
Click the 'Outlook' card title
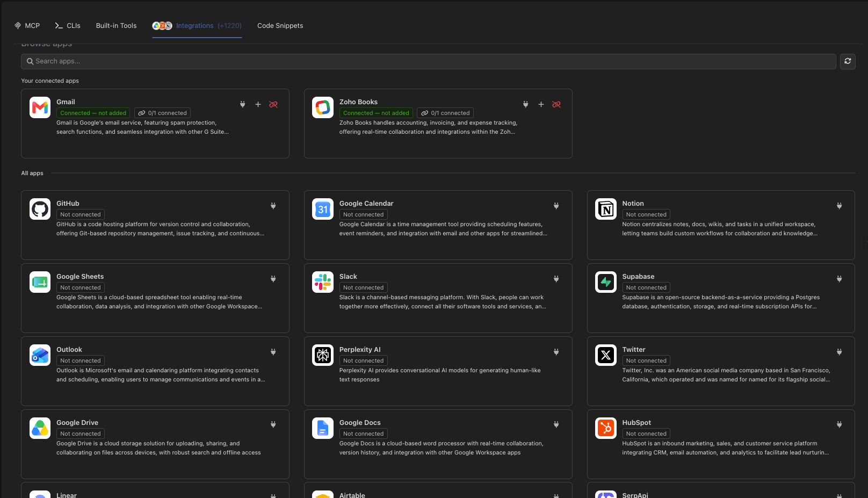[69, 350]
